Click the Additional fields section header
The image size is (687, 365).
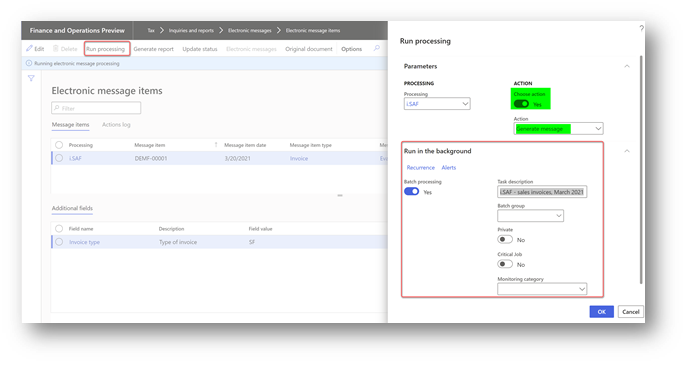[72, 208]
